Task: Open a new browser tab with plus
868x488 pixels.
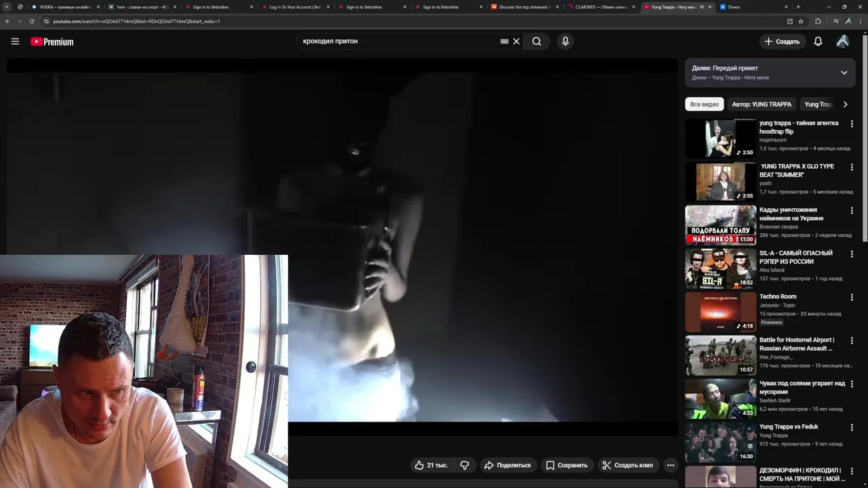Action: tap(798, 7)
